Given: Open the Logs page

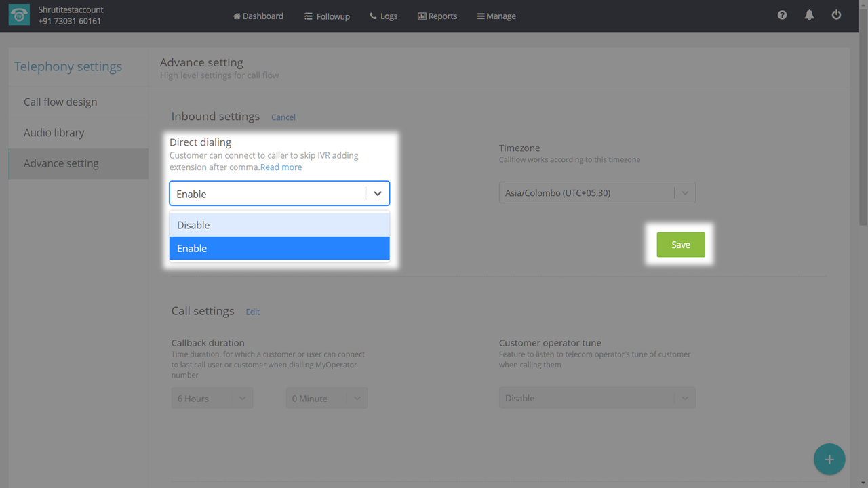Looking at the screenshot, I should (x=384, y=16).
